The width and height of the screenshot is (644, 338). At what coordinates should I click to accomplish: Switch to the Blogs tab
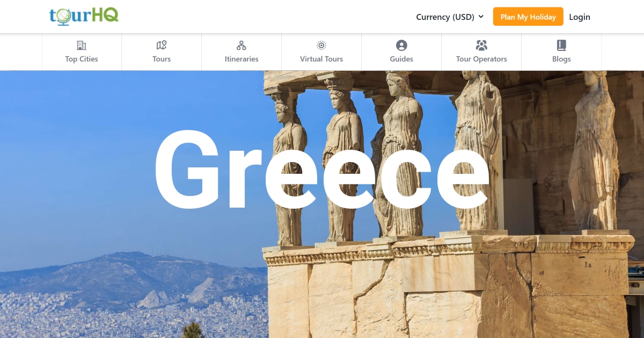[561, 59]
